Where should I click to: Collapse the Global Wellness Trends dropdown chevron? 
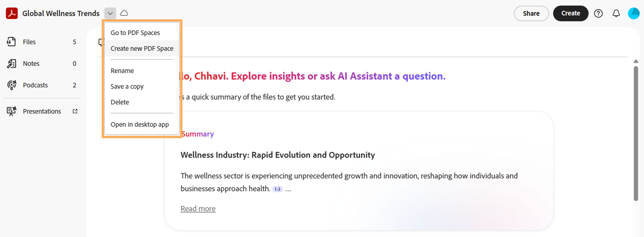tap(110, 13)
